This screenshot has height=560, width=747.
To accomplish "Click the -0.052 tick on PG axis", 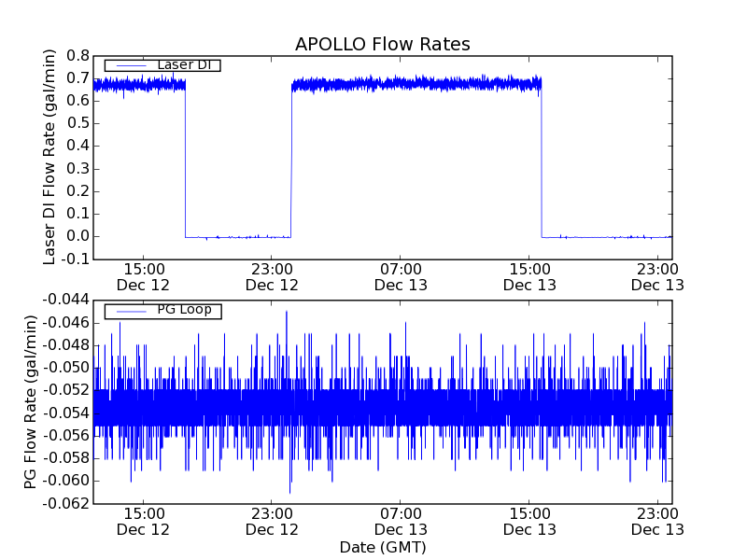I will (65, 390).
